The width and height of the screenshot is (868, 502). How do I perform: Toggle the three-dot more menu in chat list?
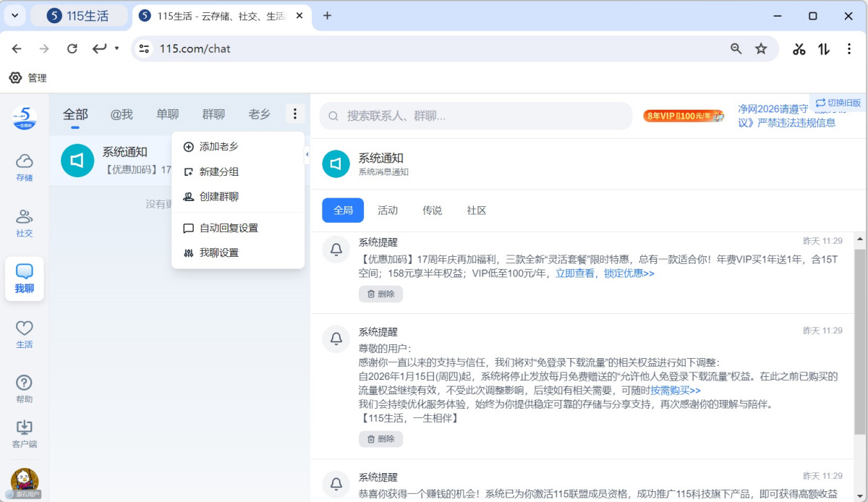pyautogui.click(x=294, y=114)
